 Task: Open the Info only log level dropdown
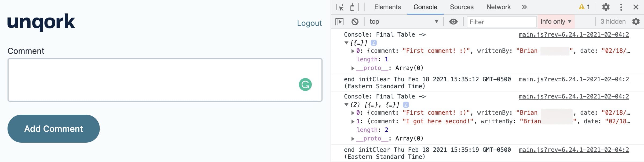pos(556,22)
